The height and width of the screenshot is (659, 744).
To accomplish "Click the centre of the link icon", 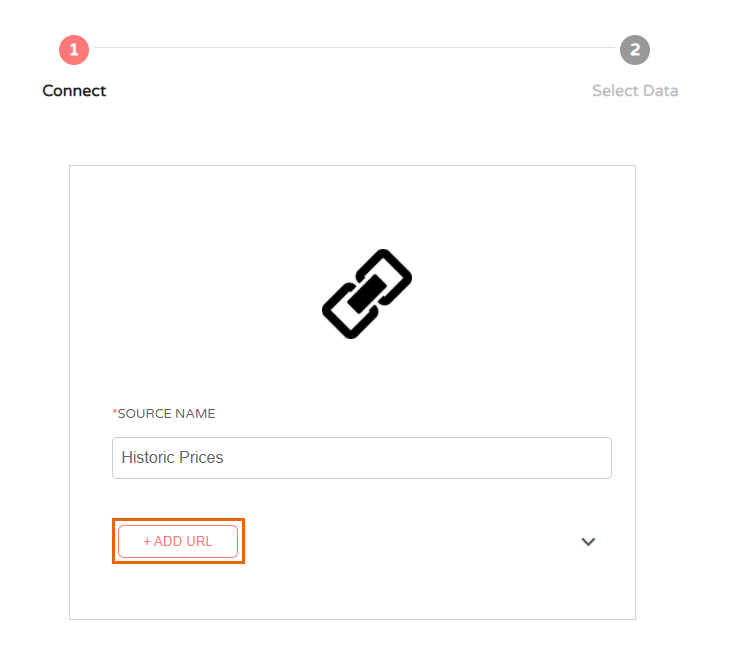I will point(367,294).
